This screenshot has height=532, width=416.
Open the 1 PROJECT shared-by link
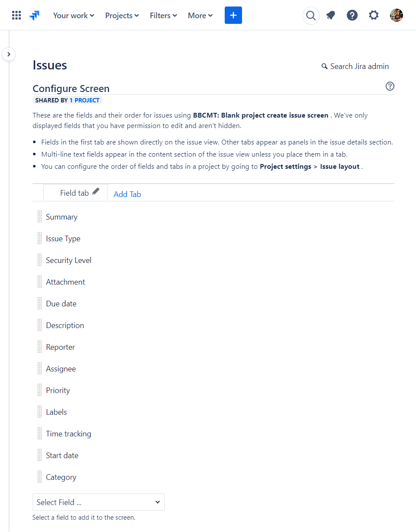tap(85, 100)
